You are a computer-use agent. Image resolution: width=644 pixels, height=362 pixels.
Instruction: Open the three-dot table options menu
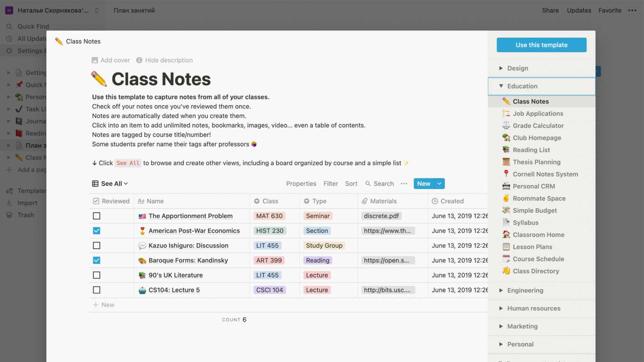click(x=404, y=184)
